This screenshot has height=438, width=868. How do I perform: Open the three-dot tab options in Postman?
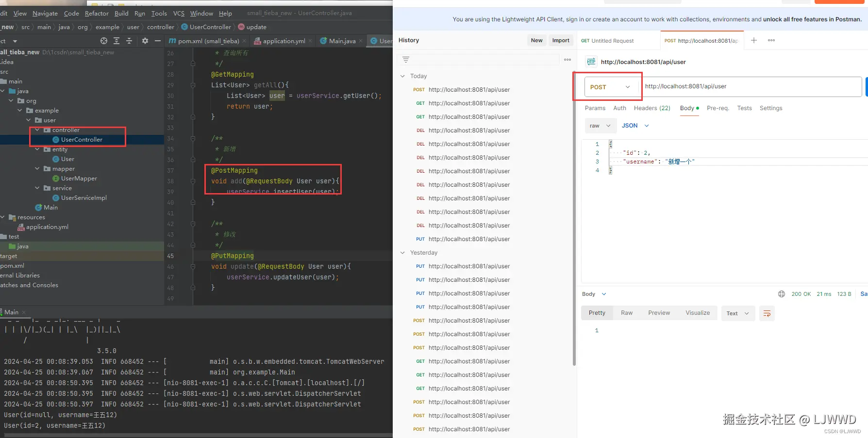(x=771, y=40)
